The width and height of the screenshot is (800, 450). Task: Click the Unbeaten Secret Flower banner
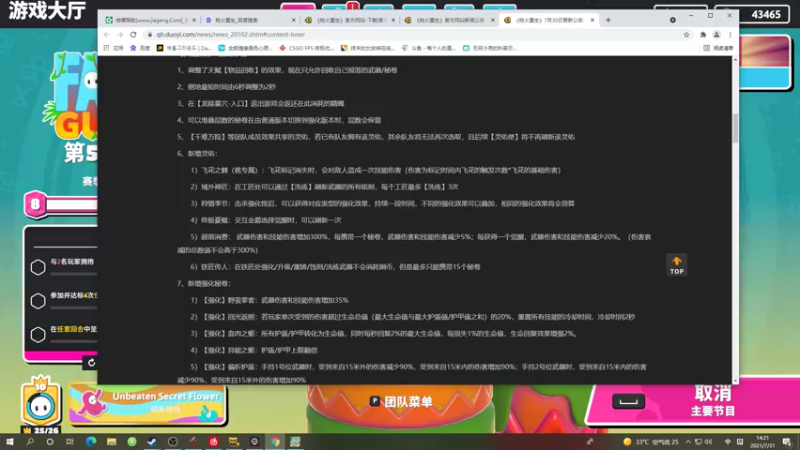(147, 404)
